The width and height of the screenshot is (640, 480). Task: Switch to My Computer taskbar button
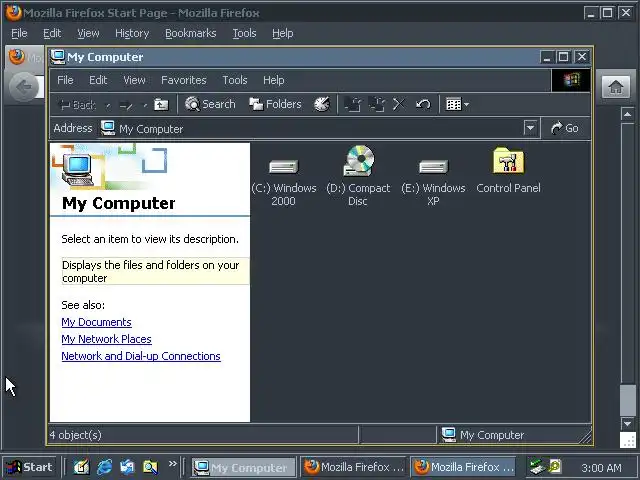click(x=244, y=467)
